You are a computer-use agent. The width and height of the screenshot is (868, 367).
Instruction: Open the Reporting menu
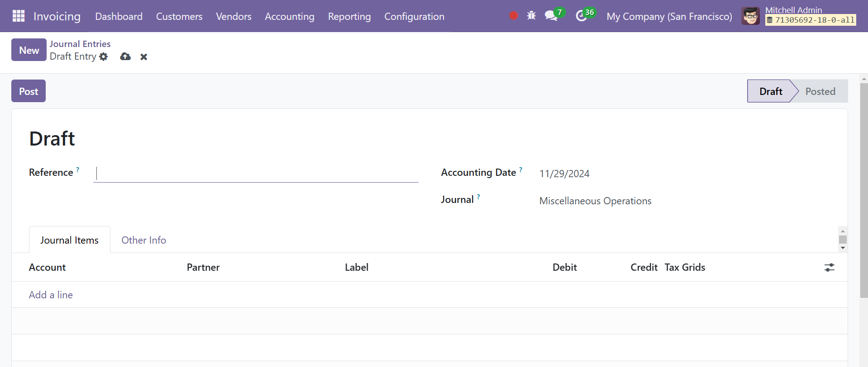point(349,16)
